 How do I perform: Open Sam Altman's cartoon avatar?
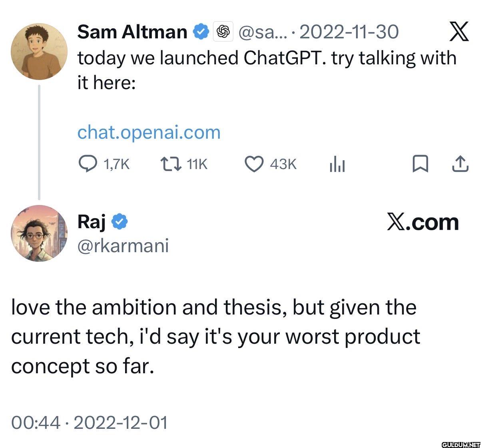39,52
